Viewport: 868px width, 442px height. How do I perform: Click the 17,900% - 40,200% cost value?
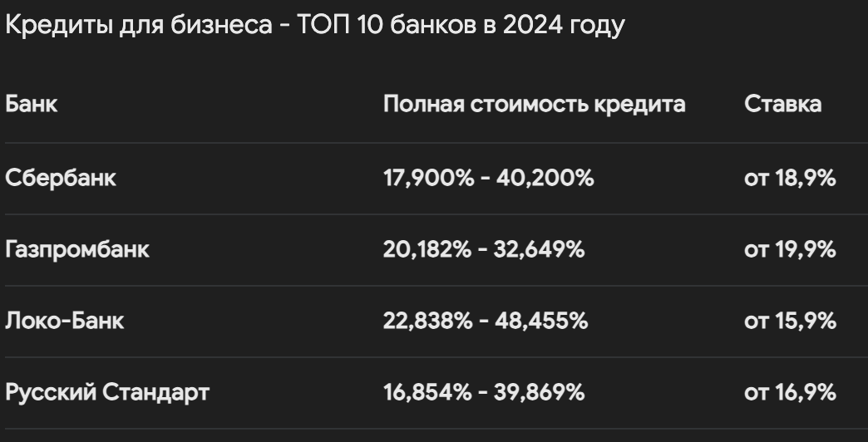(x=488, y=179)
